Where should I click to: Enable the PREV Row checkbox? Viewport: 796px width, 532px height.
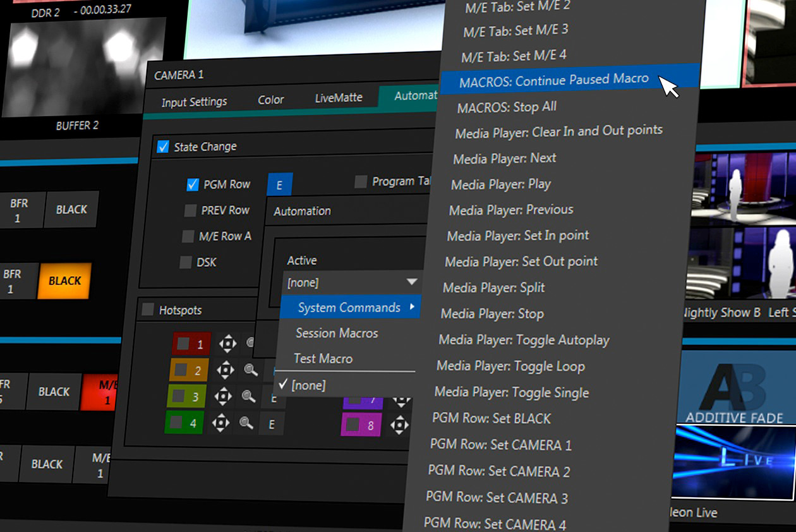[190, 210]
